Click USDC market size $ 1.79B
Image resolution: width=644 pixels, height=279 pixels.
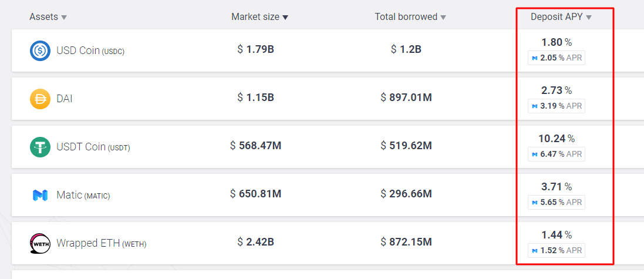[255, 49]
